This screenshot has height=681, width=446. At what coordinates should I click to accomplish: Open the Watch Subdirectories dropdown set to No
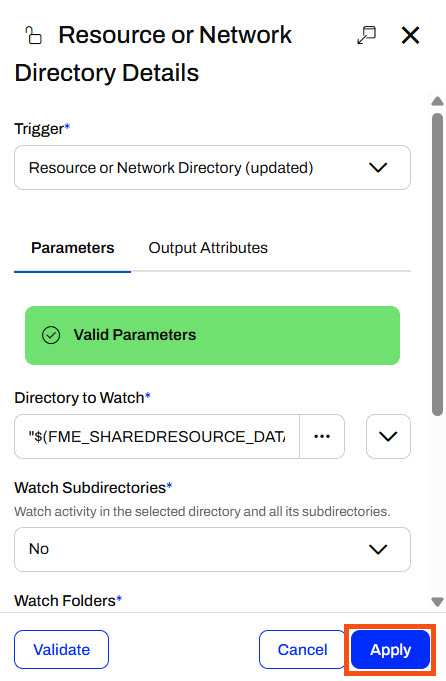point(212,549)
